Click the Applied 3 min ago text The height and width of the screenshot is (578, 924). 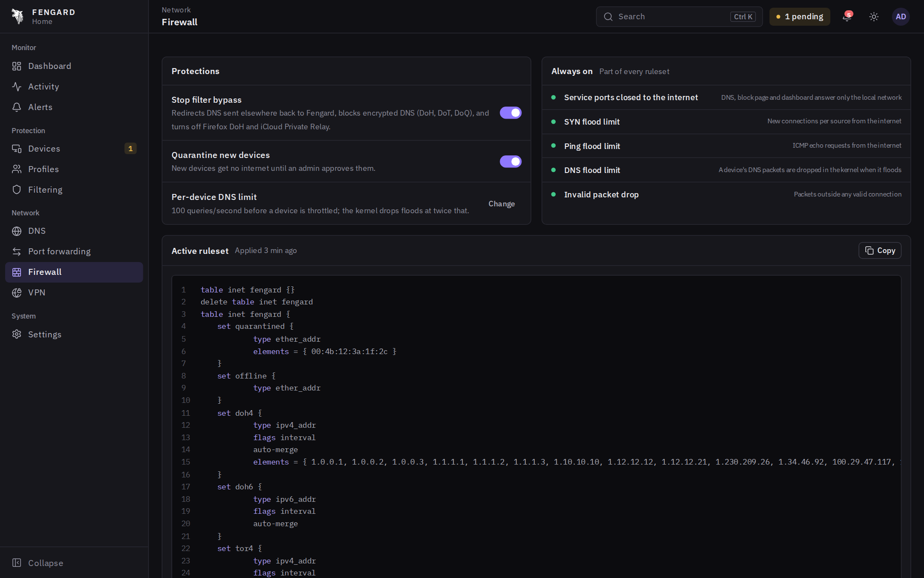click(266, 250)
